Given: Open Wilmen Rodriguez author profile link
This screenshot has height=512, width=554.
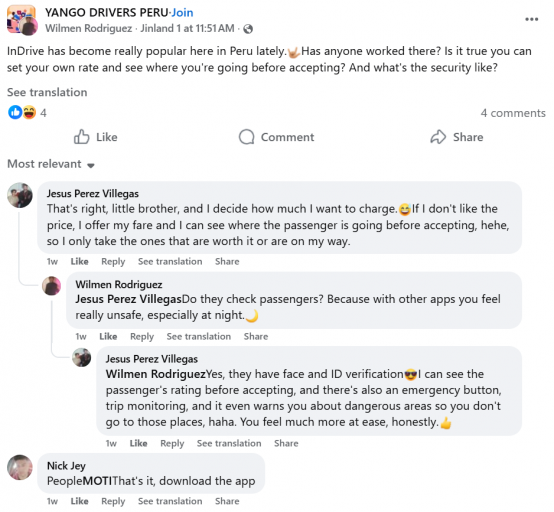Looking at the screenshot, I should pos(88,28).
